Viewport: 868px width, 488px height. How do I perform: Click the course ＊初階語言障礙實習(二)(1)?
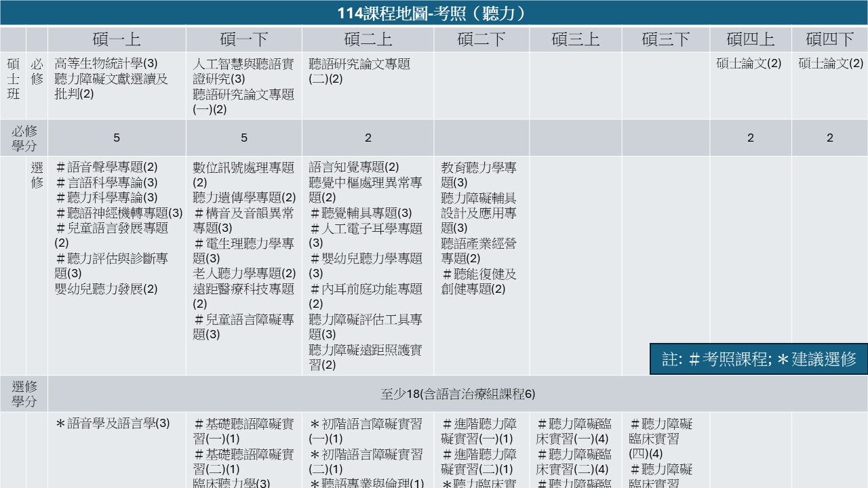click(x=366, y=462)
